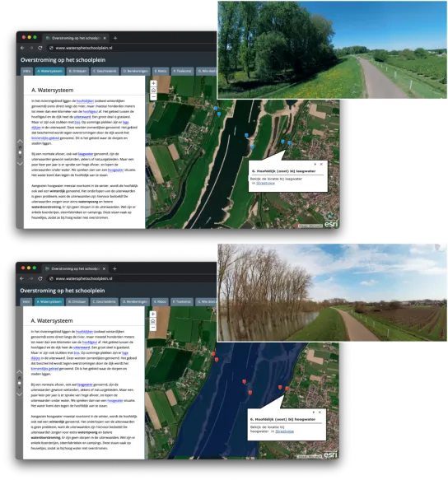
Task: Reload the page in the upper browser window
Action: point(40,48)
